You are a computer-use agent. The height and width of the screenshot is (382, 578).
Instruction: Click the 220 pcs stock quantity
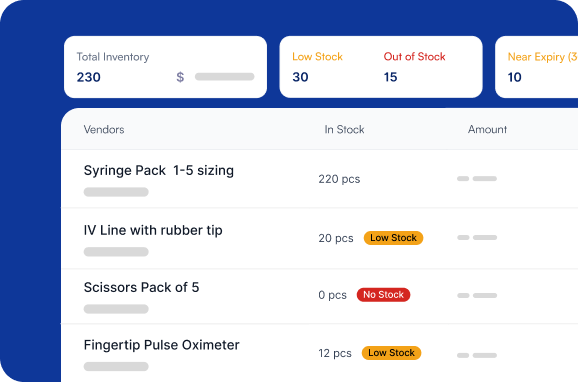339,179
